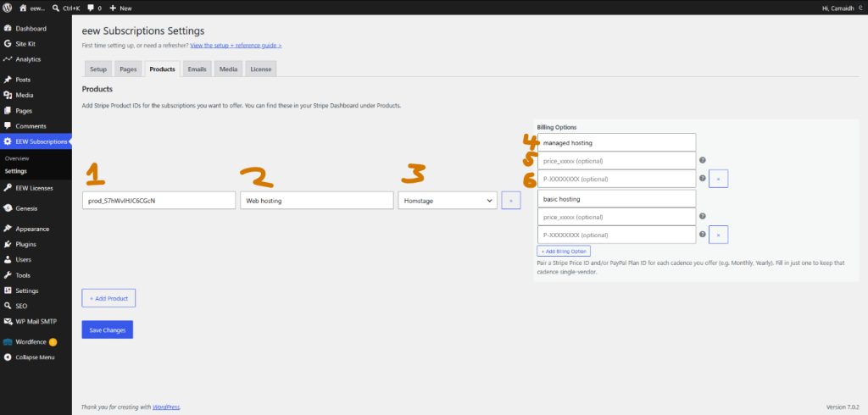Go to Overview submenu
Viewport: 868px width, 415px height.
[x=17, y=158]
